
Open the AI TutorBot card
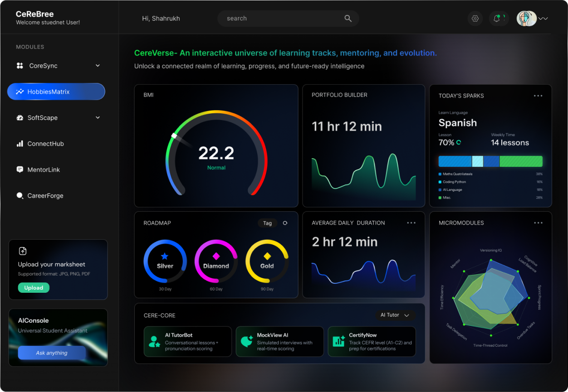point(187,342)
